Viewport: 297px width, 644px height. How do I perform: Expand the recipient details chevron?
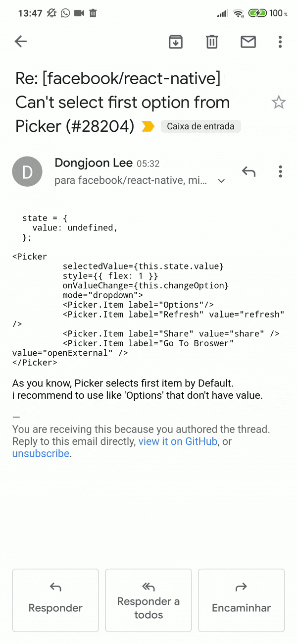click(221, 181)
